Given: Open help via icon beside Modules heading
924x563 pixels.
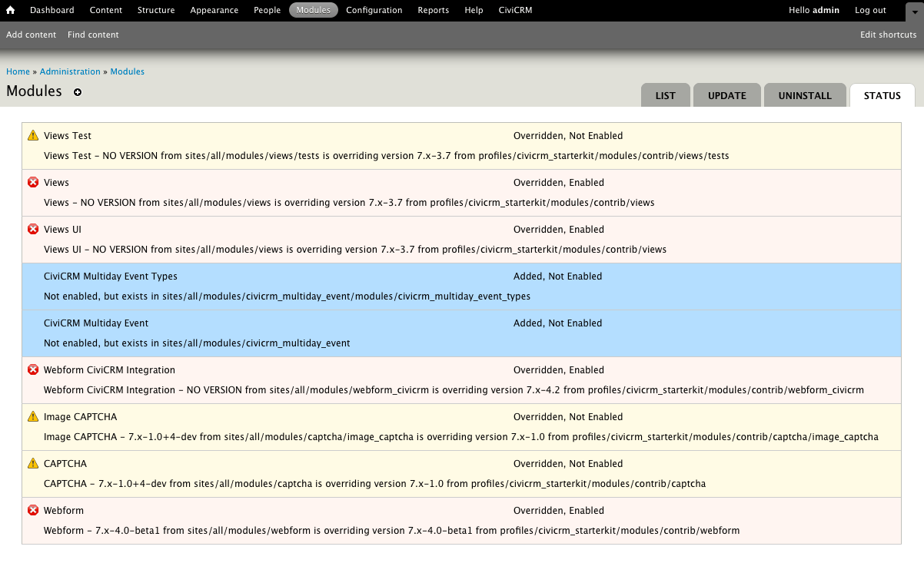Looking at the screenshot, I should (x=77, y=92).
